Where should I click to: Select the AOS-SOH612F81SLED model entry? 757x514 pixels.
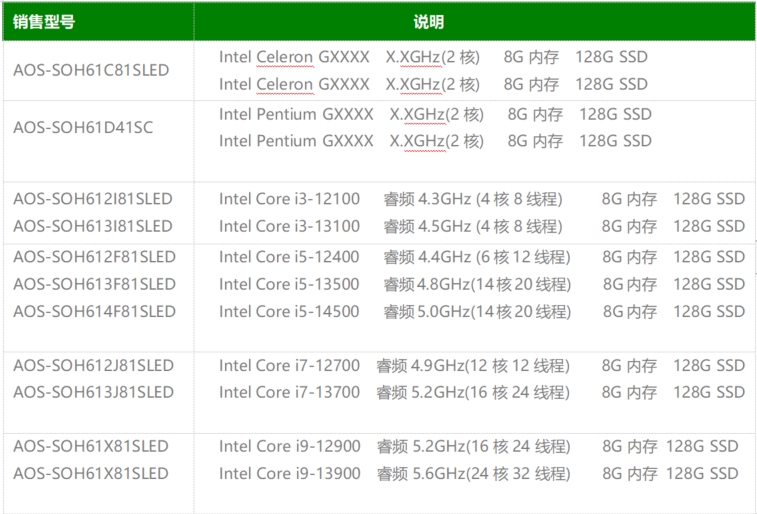(94, 257)
